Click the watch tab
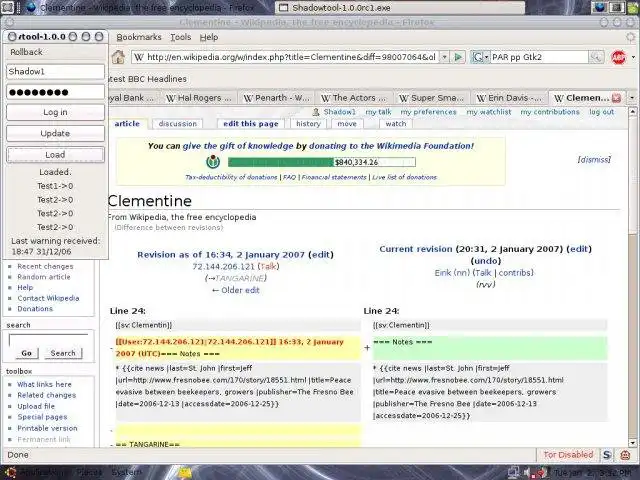 coord(396,124)
